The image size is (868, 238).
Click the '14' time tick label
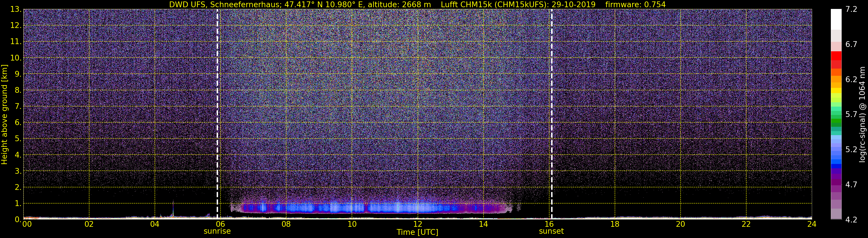(483, 224)
